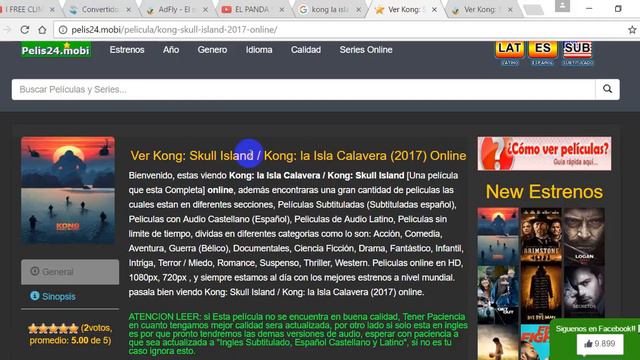
Task: Click the search magnifier button
Action: coord(607,89)
